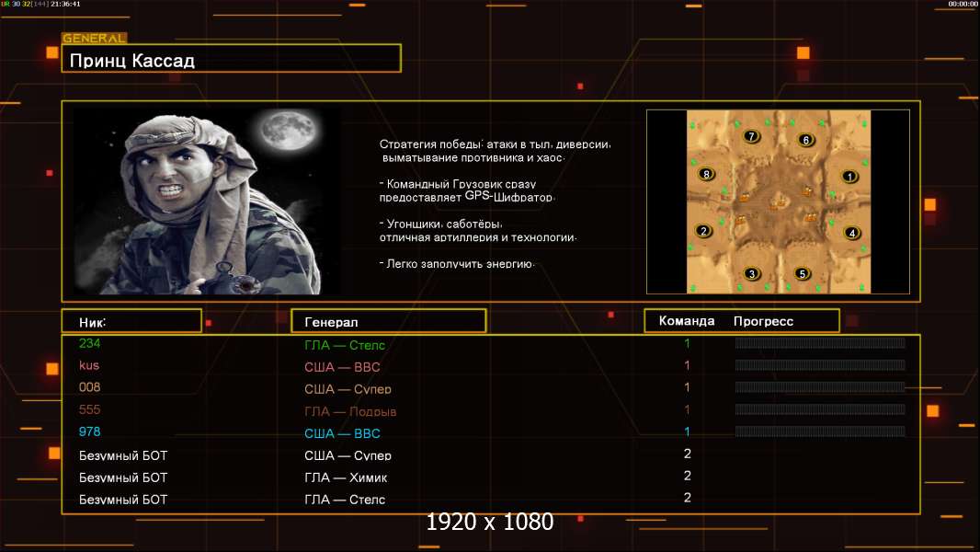Select player nickname 'kus'
Viewport: 980px width, 552px height.
coord(89,365)
